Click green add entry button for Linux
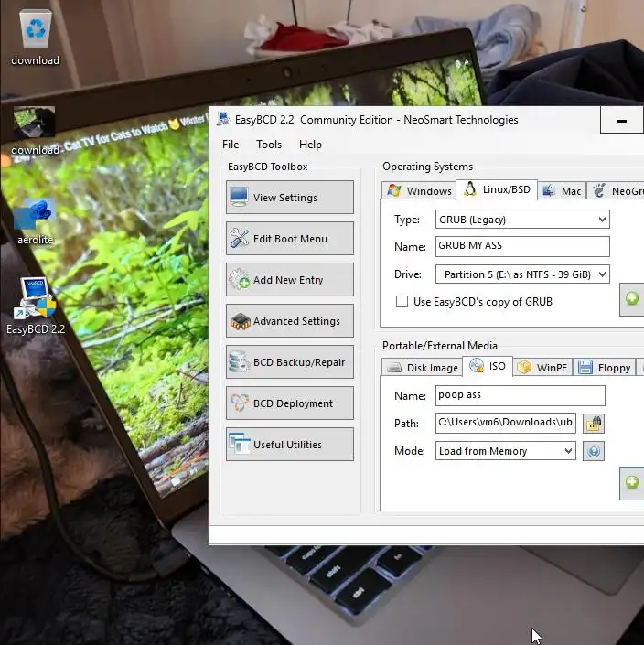644x645 pixels. point(632,299)
